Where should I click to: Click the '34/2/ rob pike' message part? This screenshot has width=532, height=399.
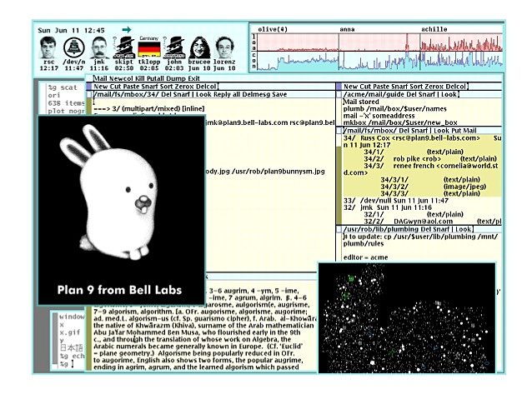(x=430, y=158)
